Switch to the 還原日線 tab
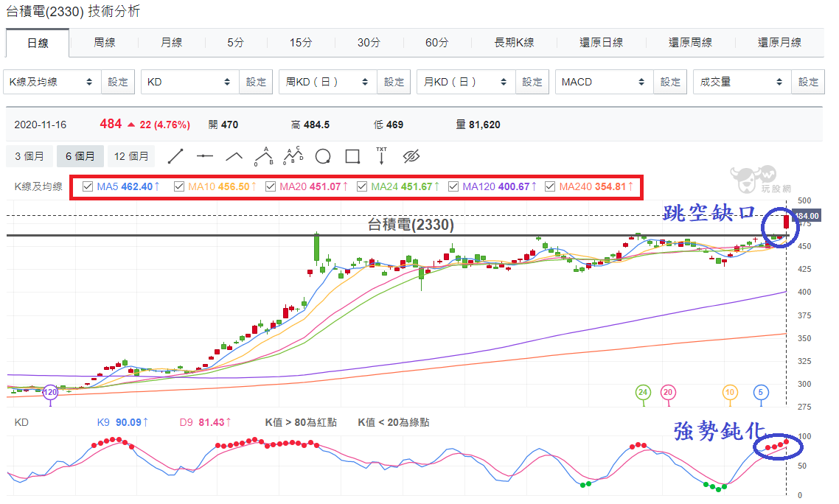This screenshot has width=839, height=504. [601, 43]
